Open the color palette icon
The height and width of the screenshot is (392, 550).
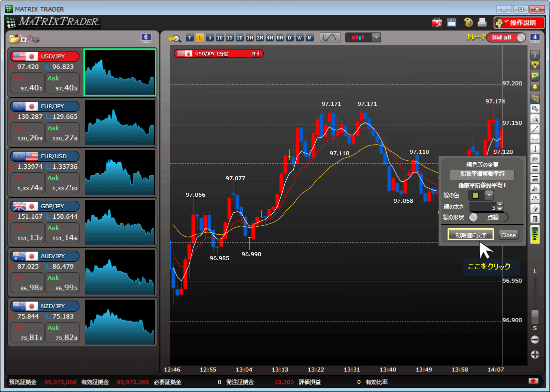pyautogui.click(x=468, y=22)
